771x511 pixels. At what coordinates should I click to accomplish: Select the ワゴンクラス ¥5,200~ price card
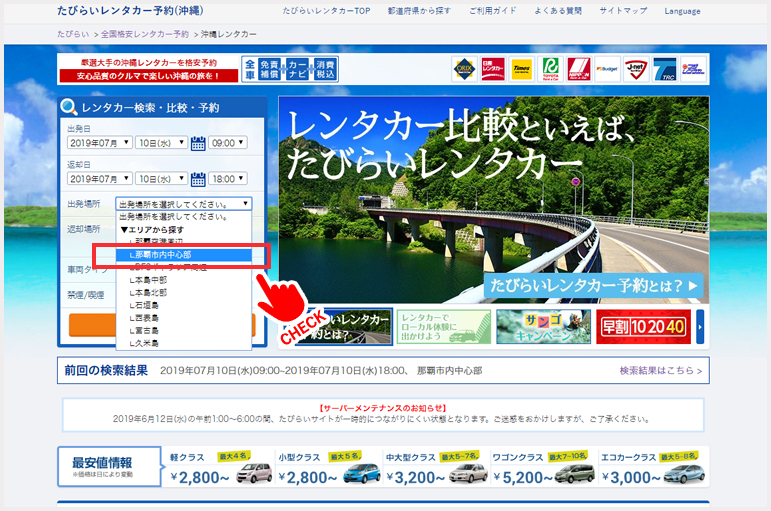pos(543,468)
